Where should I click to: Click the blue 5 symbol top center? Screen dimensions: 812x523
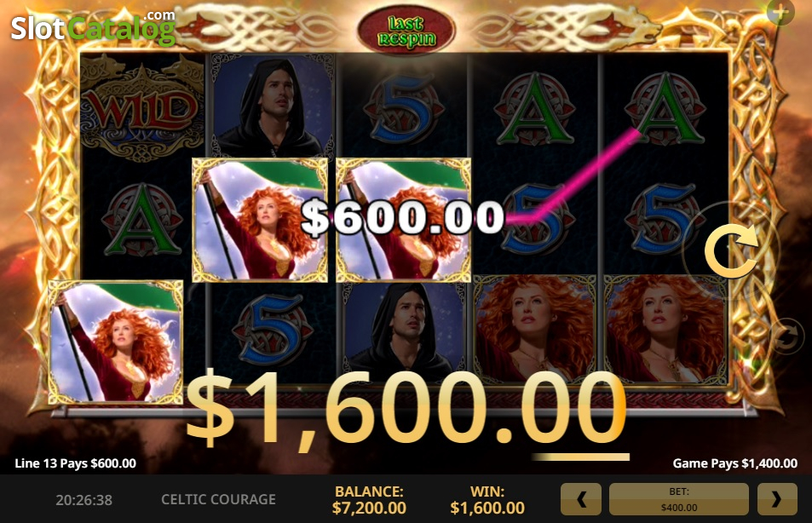(403, 110)
